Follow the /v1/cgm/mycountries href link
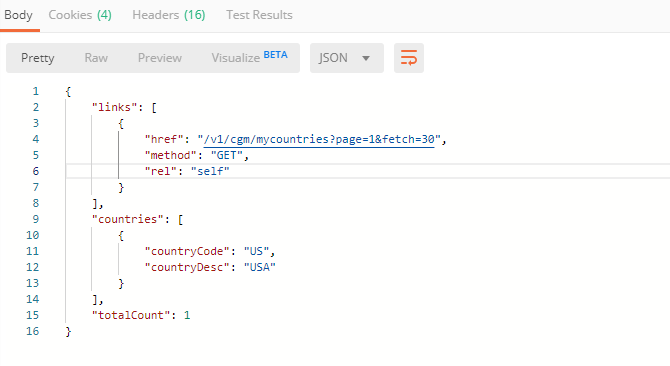 point(319,139)
